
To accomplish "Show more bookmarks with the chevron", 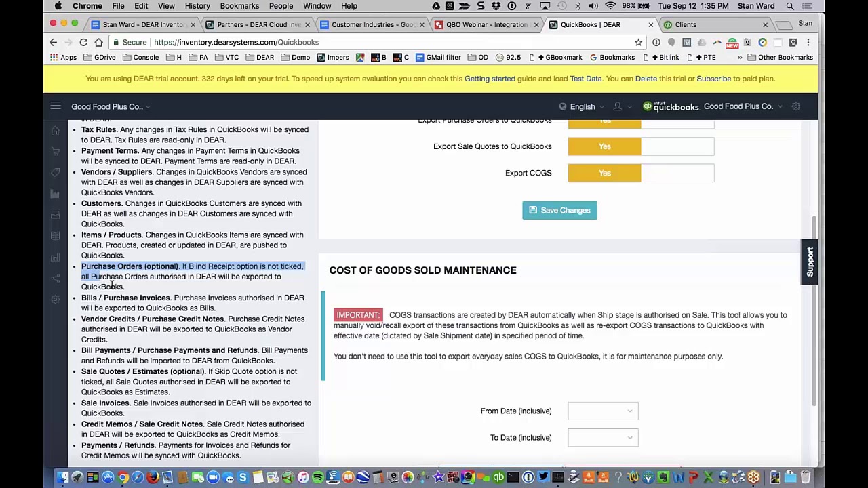I will click(739, 58).
